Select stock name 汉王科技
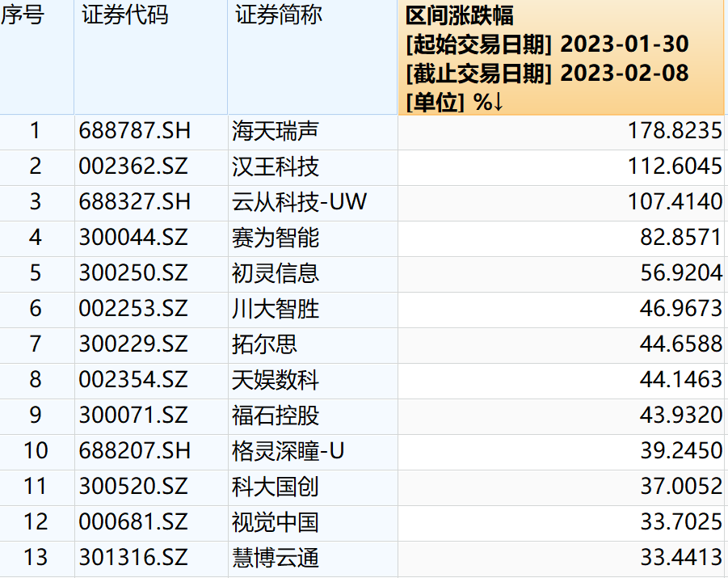This screenshot has width=728, height=578. (276, 167)
